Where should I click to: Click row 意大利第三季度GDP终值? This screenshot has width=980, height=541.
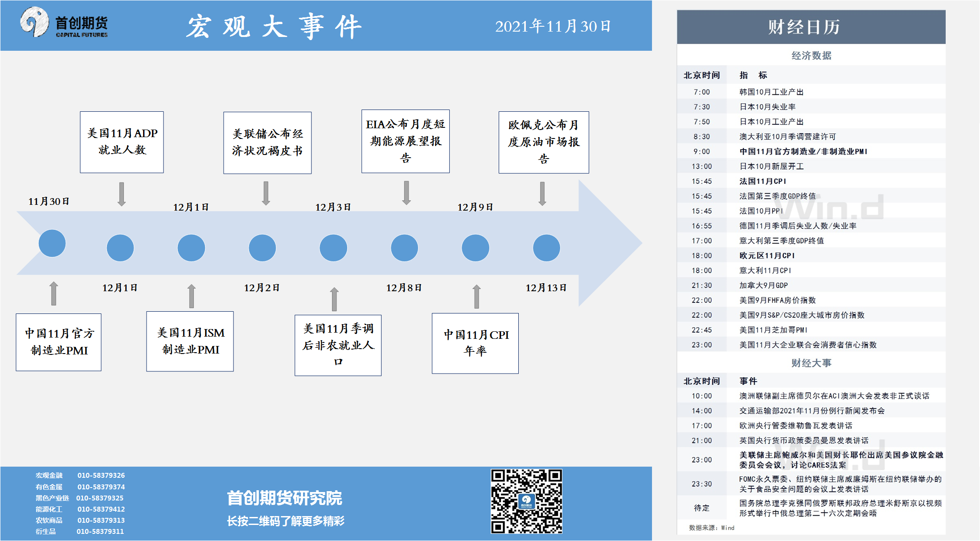point(811,241)
